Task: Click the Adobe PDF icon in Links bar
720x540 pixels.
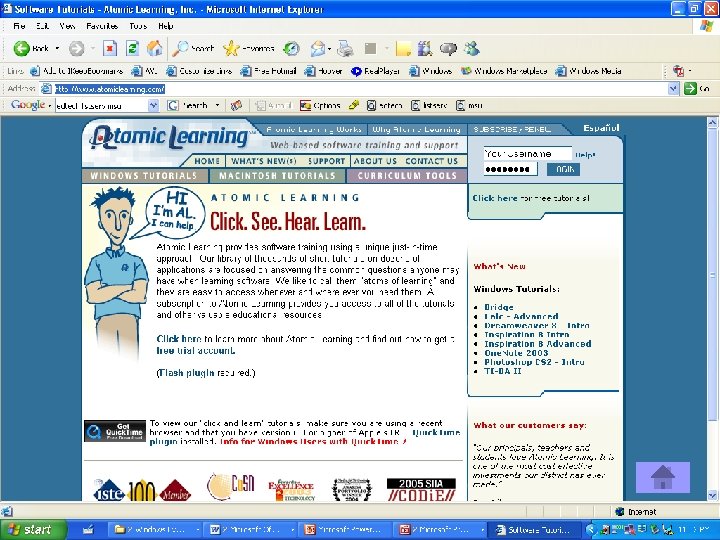Action: pos(678,71)
